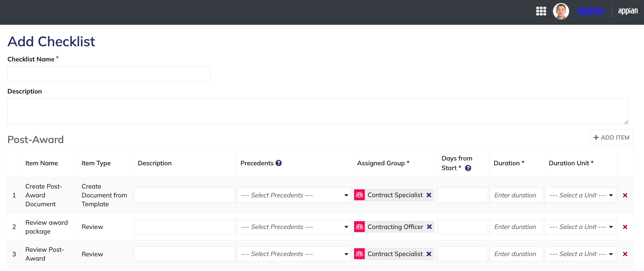Image resolution: width=644 pixels, height=271 pixels.
Task: Remove Contract Specialist from row 3
Action: coord(429,254)
